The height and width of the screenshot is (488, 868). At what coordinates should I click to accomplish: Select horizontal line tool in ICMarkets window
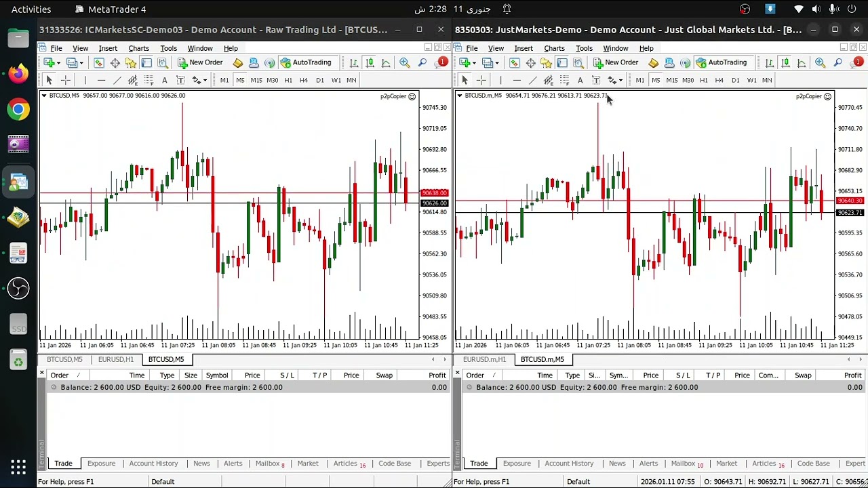click(102, 80)
